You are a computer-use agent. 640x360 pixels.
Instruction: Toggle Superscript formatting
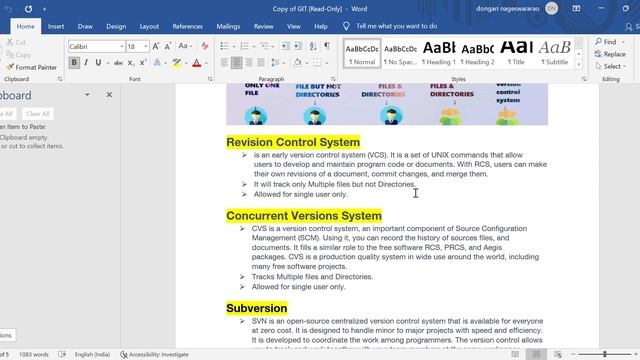coord(142,62)
